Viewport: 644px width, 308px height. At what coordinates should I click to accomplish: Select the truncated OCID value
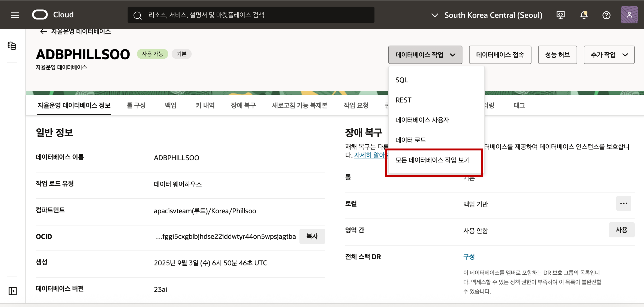tap(226, 236)
